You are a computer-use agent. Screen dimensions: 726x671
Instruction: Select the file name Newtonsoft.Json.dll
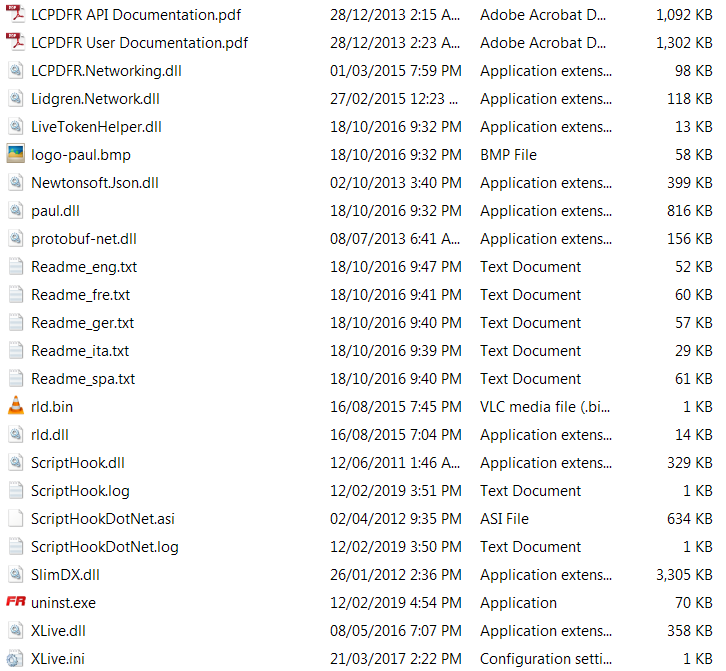95,183
